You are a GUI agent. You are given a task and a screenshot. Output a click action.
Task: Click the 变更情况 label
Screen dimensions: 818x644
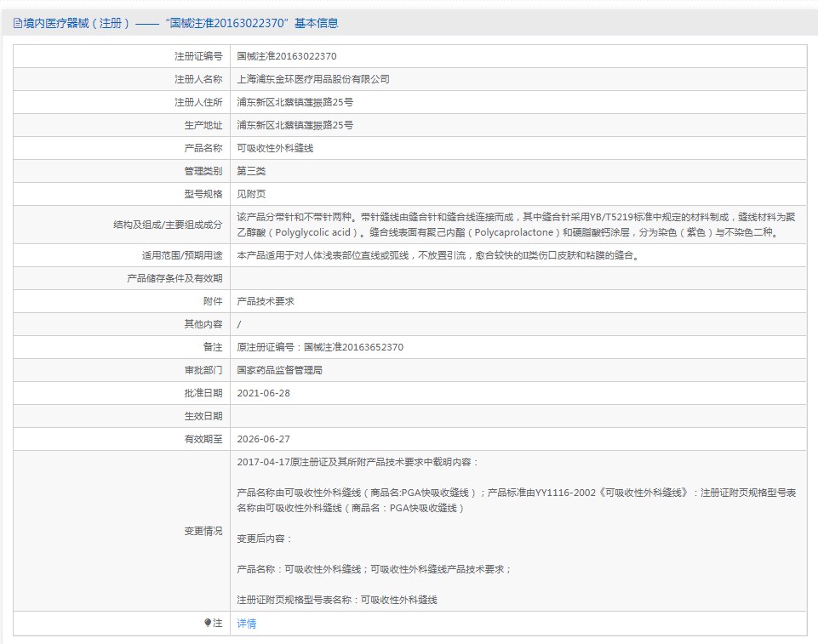point(203,531)
